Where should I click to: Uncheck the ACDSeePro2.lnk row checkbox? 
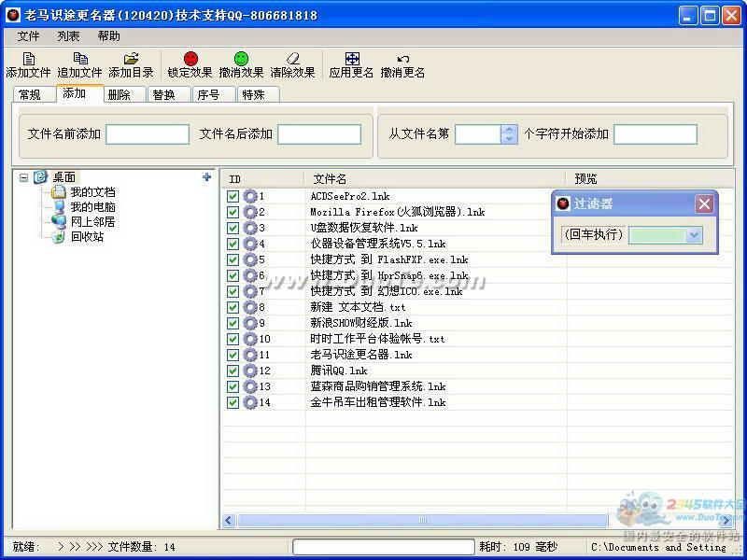coord(233,196)
